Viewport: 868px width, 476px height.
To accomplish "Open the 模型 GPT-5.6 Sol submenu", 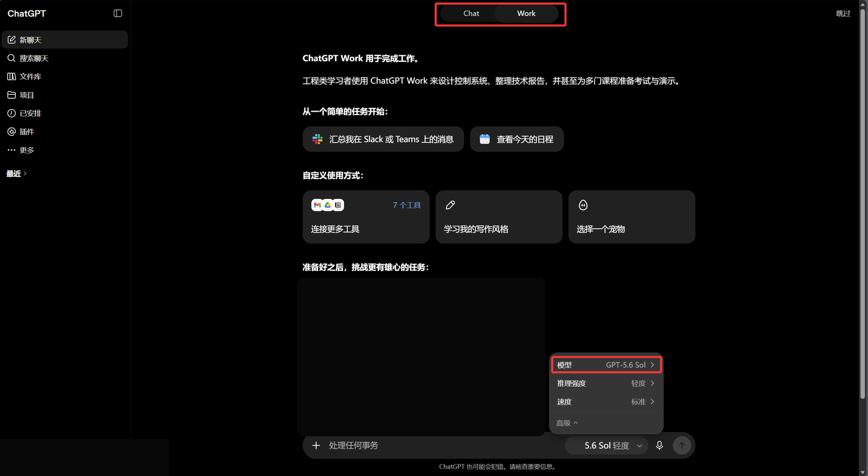I will click(x=606, y=365).
